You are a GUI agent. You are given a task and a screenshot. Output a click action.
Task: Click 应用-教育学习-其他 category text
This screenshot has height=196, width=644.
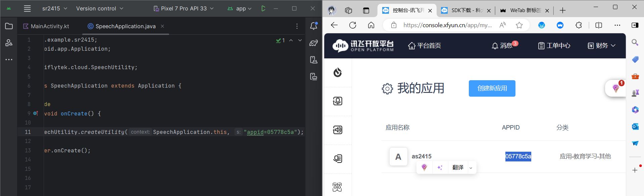tap(585, 156)
